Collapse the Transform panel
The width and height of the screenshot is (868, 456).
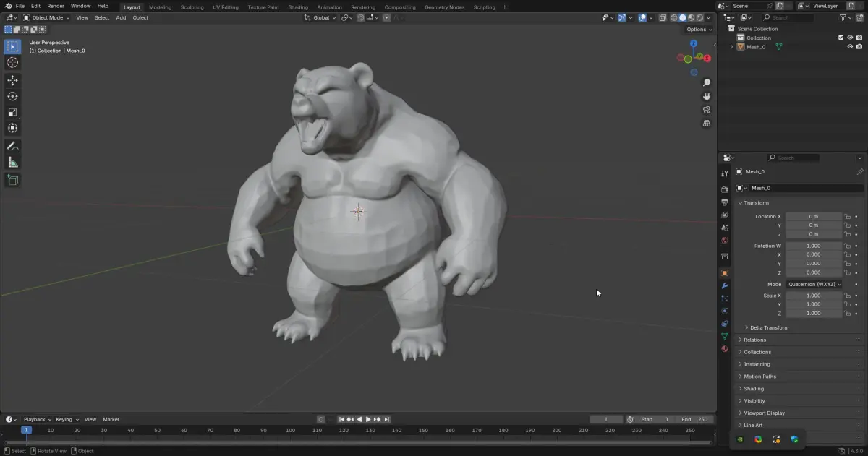(756, 203)
